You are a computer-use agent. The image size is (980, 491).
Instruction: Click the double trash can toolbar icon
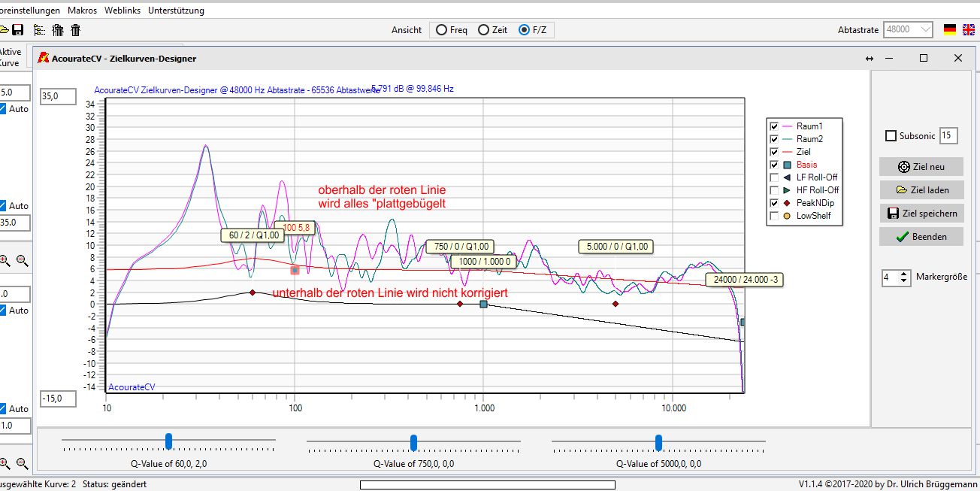point(57,30)
